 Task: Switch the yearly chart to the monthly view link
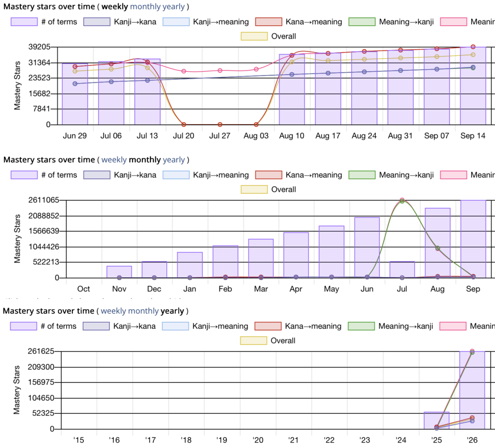click(144, 311)
